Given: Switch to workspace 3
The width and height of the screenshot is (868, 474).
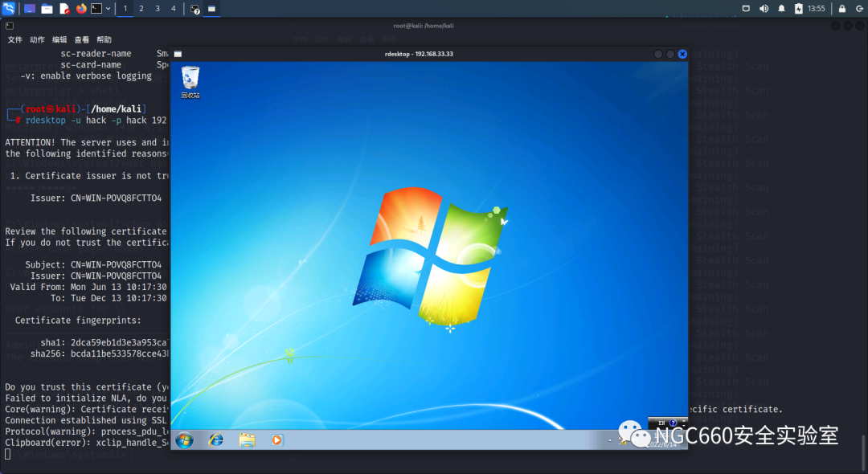Looking at the screenshot, I should coord(158,8).
